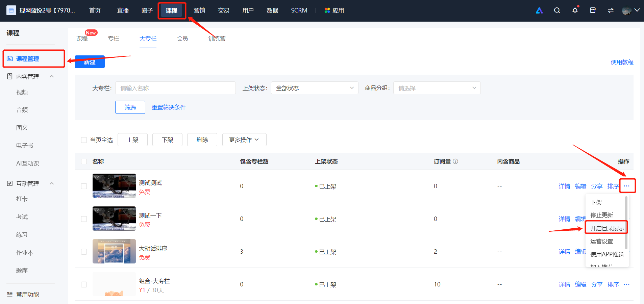Open the store icon in top bar

click(x=593, y=10)
